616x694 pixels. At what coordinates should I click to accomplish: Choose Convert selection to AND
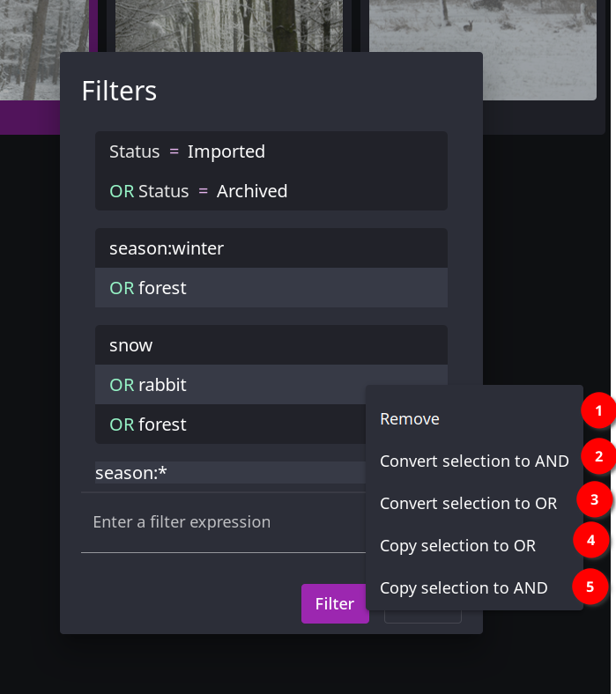pyautogui.click(x=474, y=461)
